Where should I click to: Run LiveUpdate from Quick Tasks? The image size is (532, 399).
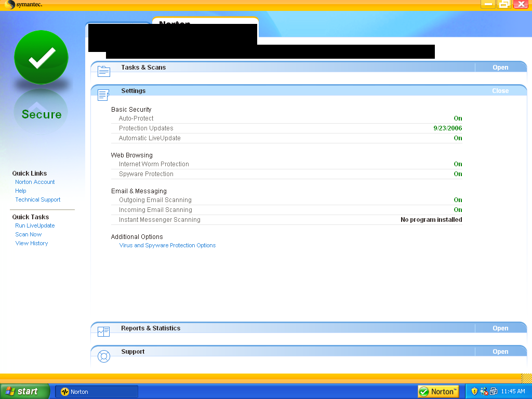click(x=35, y=225)
